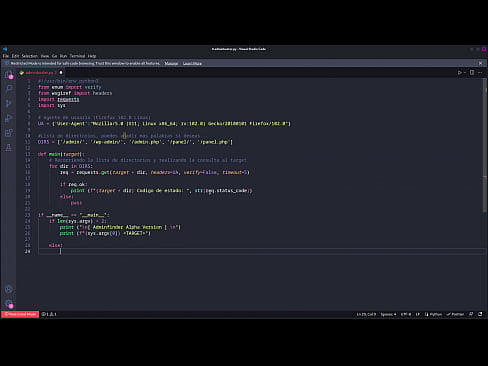Open the Terminal menu

click(77, 56)
